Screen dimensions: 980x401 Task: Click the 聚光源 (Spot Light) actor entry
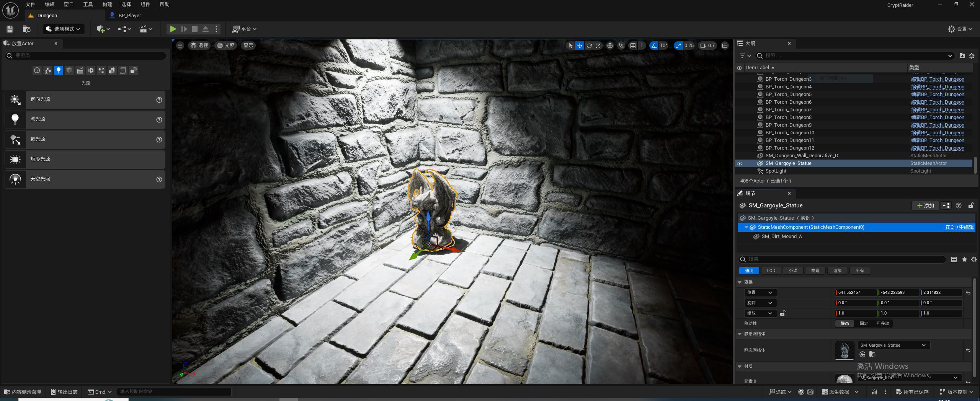[85, 140]
